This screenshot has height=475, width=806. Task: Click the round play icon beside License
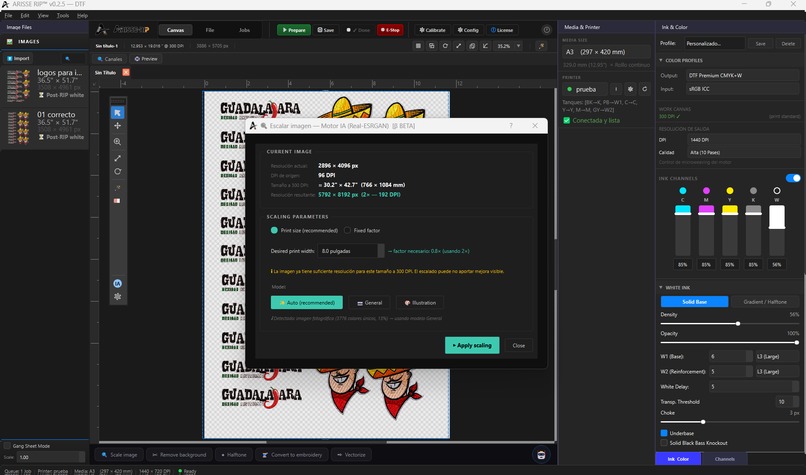[x=546, y=30]
